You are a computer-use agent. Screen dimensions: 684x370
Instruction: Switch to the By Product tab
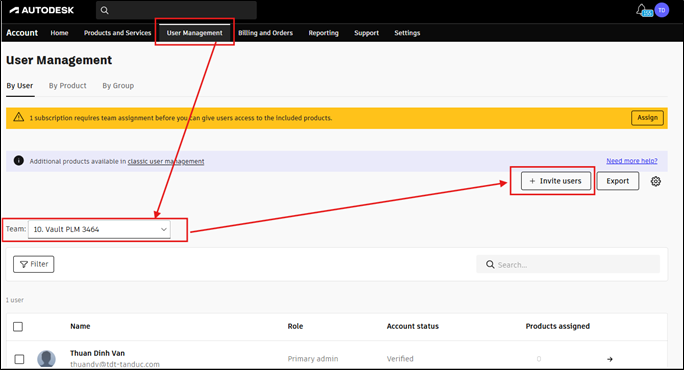pyautogui.click(x=68, y=86)
